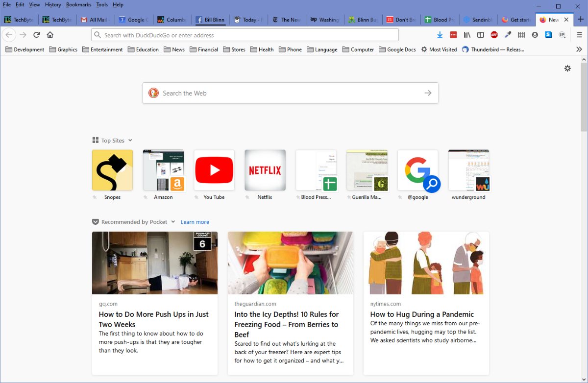
Task: Open the History menu
Action: (x=53, y=4)
